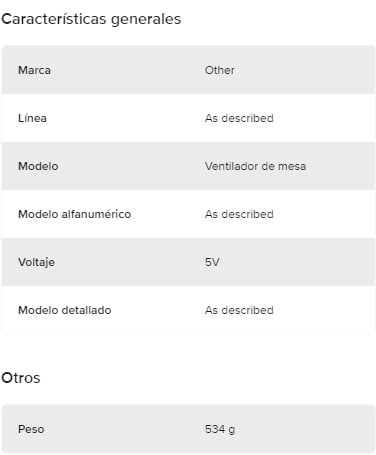Click the Marca table row
The image size is (376, 455).
[188, 70]
